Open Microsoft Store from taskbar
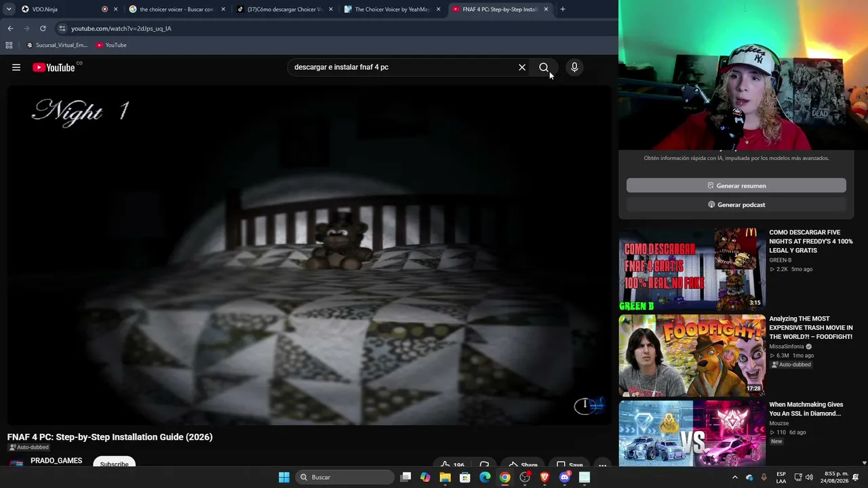 tap(465, 477)
